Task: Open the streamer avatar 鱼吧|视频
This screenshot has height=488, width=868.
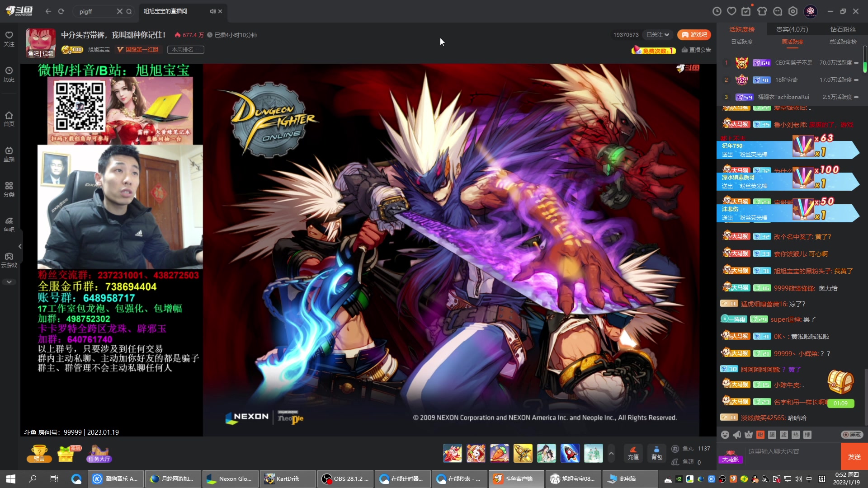Action: click(41, 43)
